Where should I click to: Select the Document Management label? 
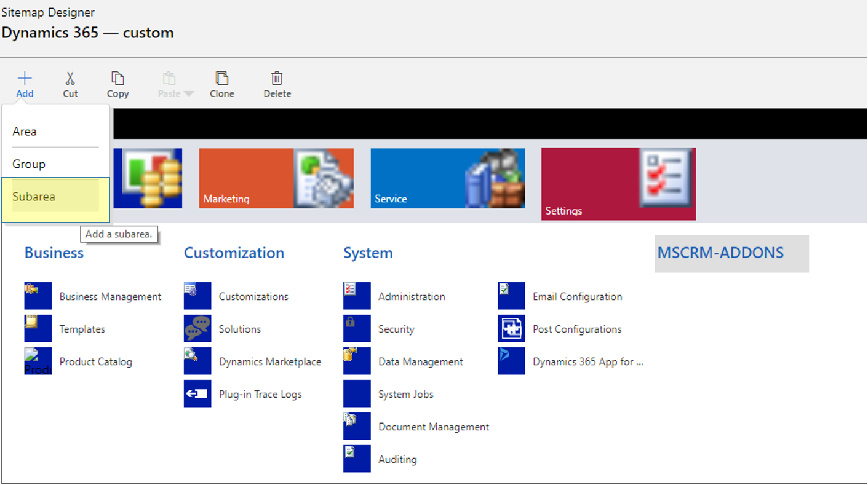point(434,427)
